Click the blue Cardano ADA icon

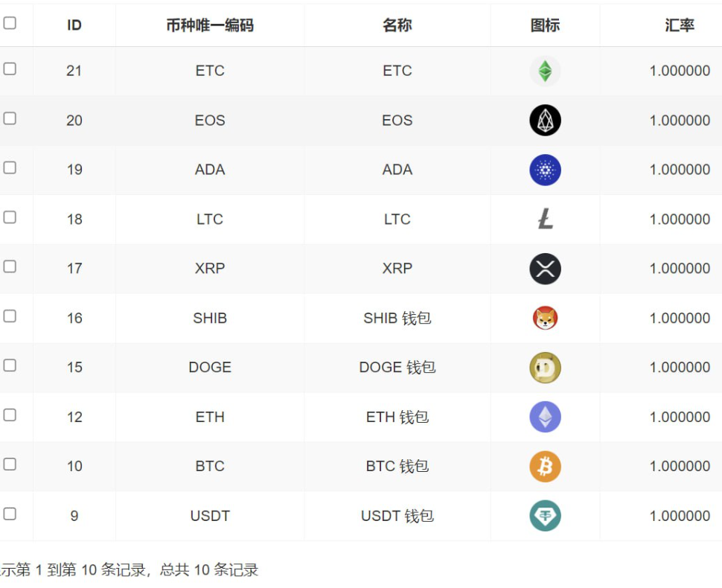click(545, 170)
